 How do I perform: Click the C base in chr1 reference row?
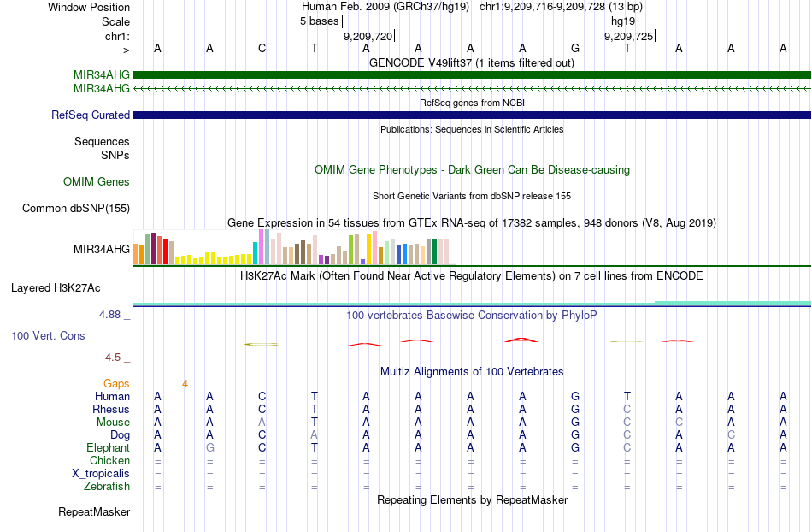coord(262,48)
